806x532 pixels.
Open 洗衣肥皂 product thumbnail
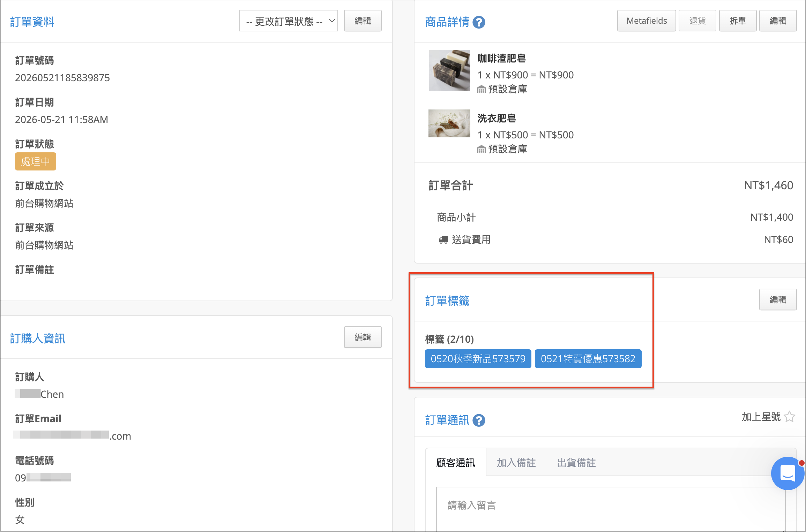[449, 123]
